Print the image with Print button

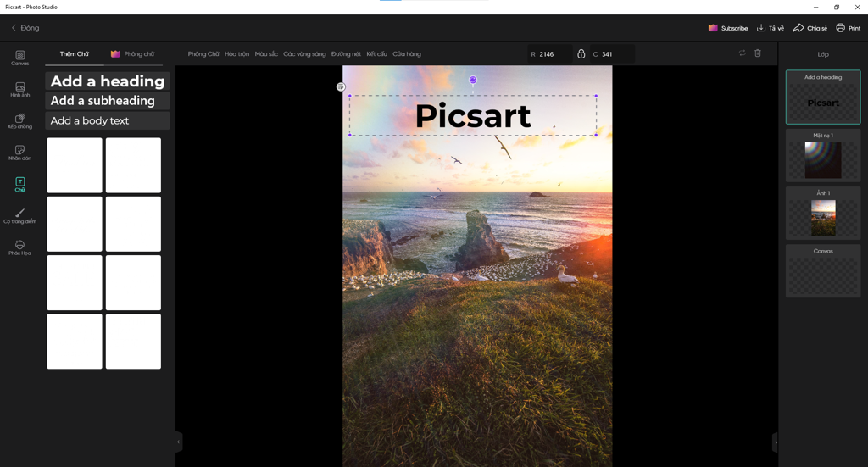click(x=848, y=28)
